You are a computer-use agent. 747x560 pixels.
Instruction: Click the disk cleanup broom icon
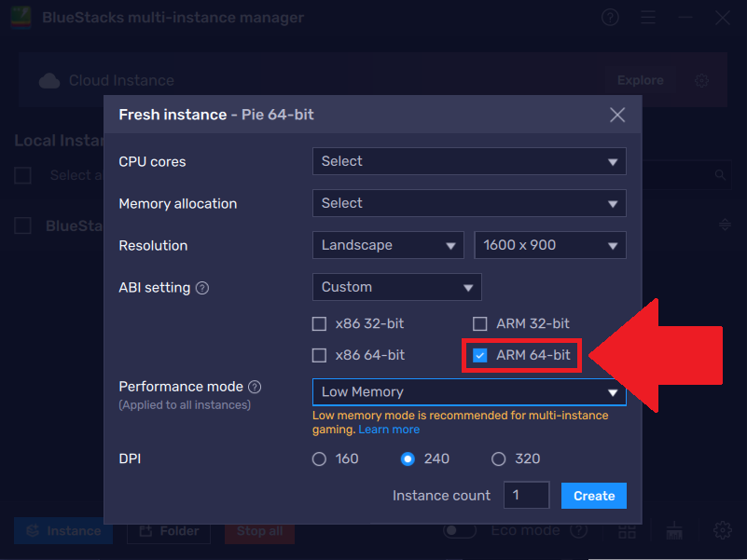tap(674, 530)
